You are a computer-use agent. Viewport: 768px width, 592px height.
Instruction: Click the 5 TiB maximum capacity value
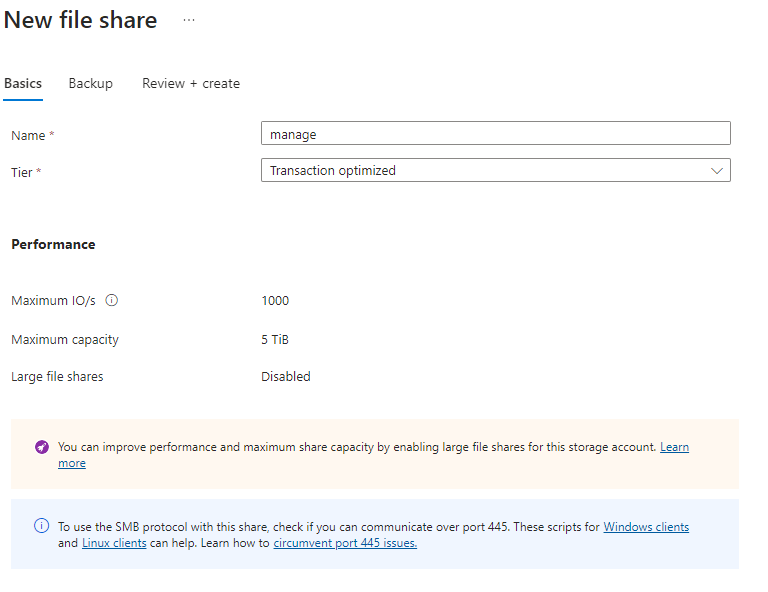click(x=276, y=339)
